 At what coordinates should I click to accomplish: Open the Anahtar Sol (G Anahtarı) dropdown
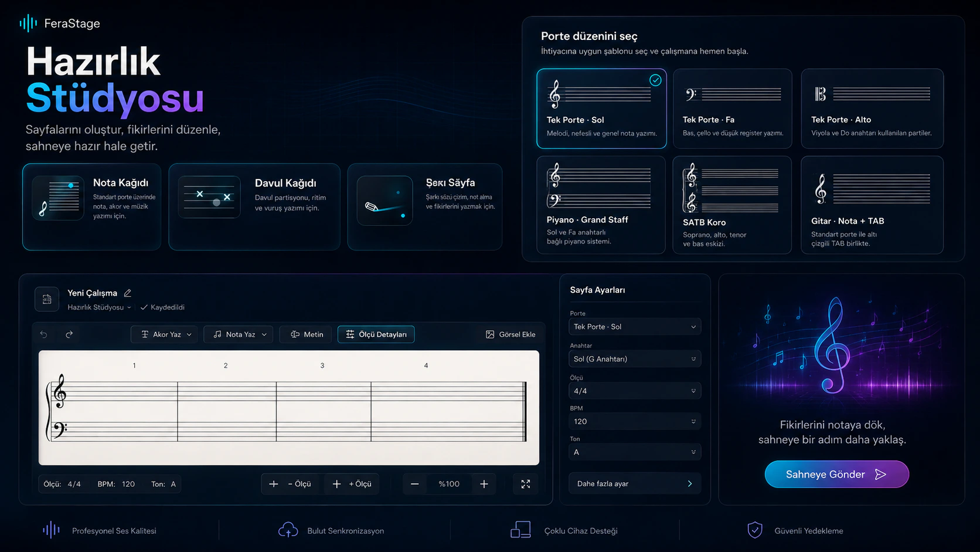(x=635, y=359)
